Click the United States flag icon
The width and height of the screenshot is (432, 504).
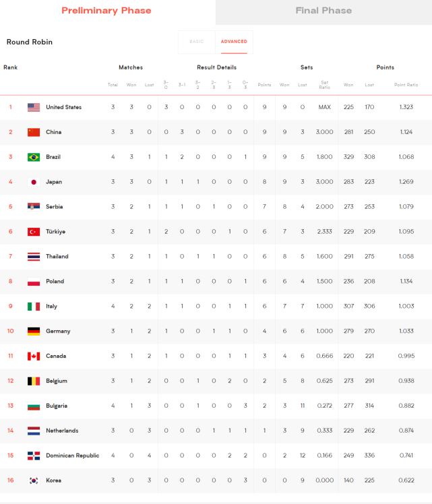point(34,107)
